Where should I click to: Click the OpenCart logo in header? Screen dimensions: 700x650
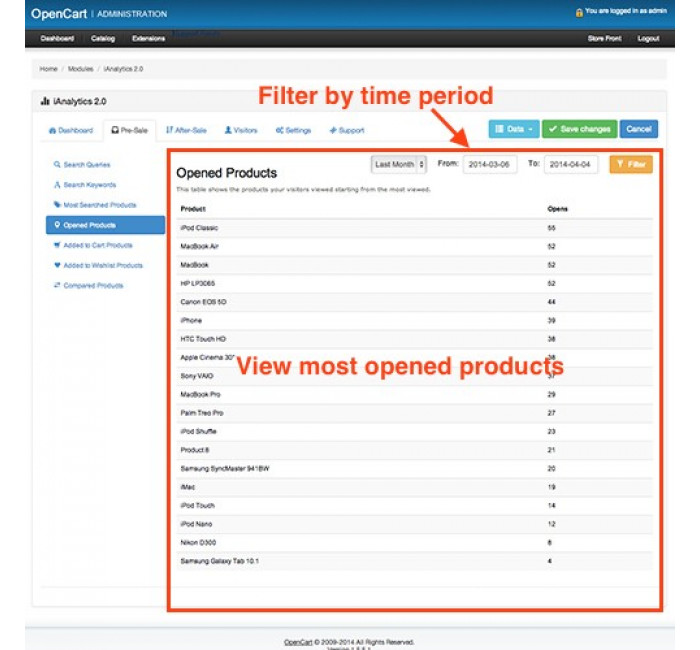point(58,14)
